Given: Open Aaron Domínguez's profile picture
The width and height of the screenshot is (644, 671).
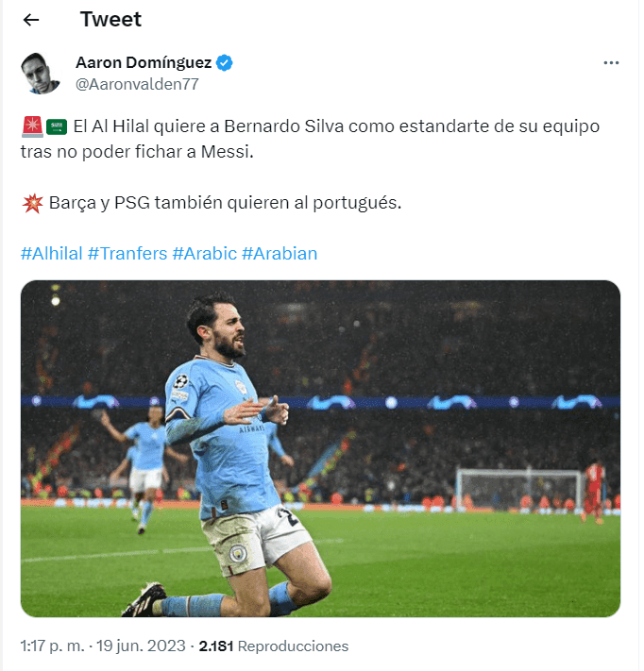Looking at the screenshot, I should (42, 74).
